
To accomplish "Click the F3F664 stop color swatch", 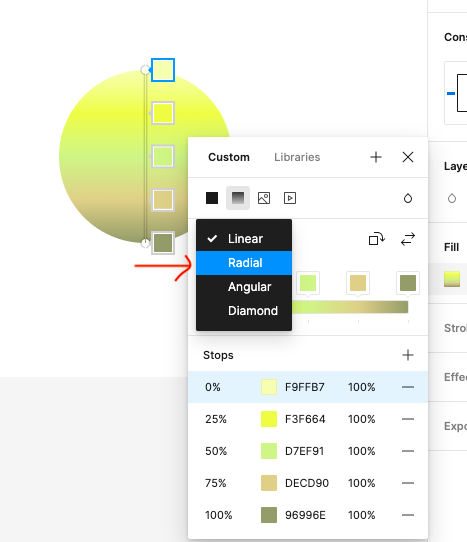I will (x=269, y=419).
